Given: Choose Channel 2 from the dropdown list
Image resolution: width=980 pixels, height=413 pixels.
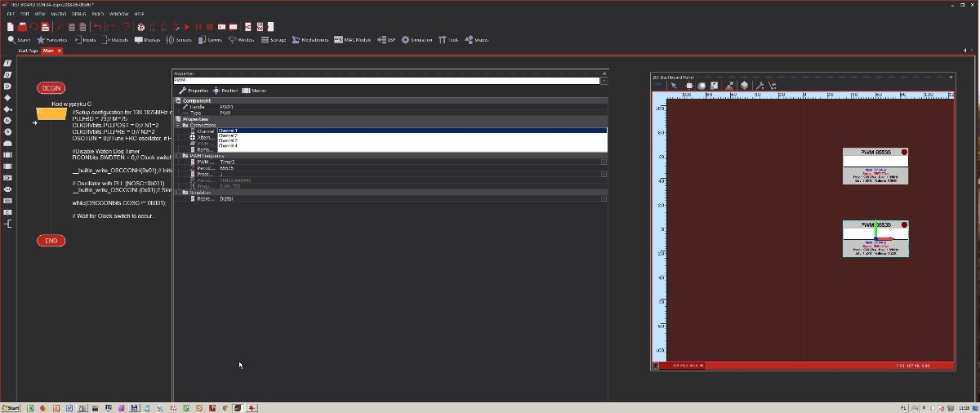Looking at the screenshot, I should tap(412, 135).
